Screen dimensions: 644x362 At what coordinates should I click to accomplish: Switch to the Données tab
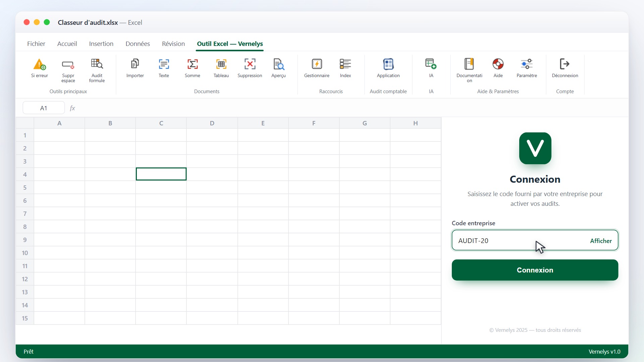[138, 44]
